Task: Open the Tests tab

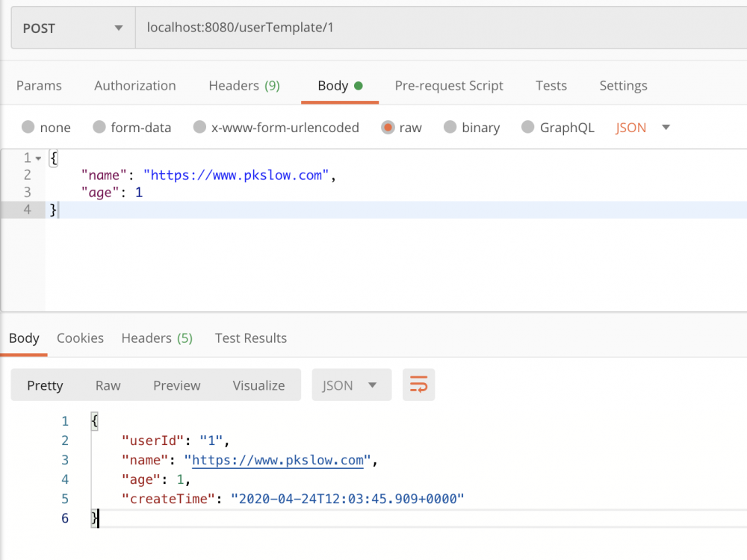Action: pos(551,86)
